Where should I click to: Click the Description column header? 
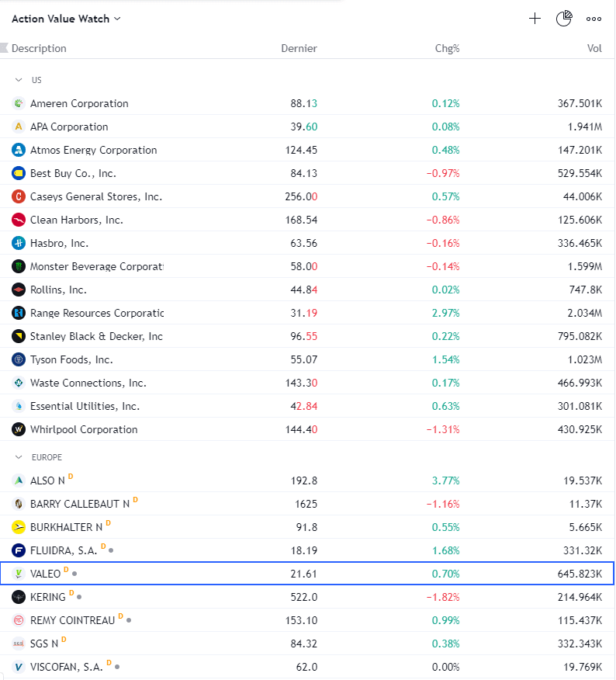(x=39, y=48)
